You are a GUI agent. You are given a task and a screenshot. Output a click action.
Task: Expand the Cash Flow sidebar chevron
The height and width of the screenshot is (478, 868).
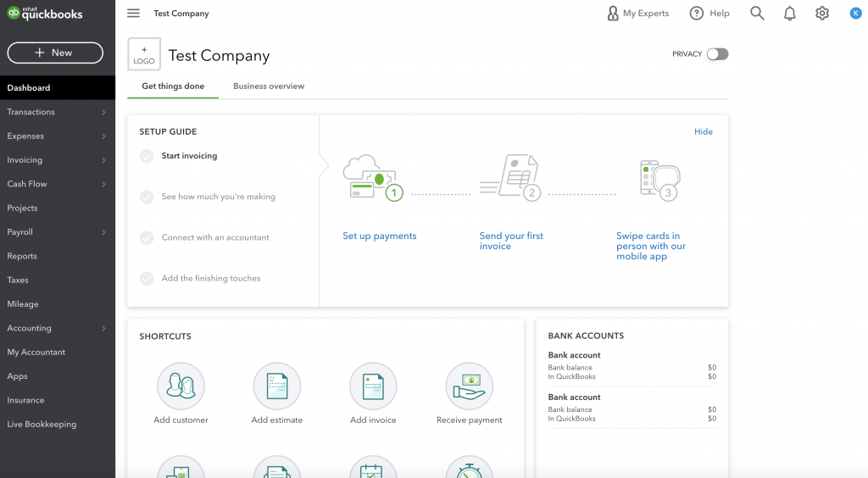click(x=103, y=184)
